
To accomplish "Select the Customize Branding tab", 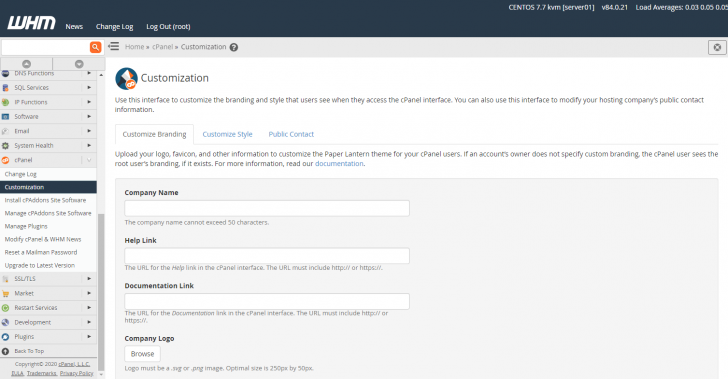I will click(x=154, y=134).
